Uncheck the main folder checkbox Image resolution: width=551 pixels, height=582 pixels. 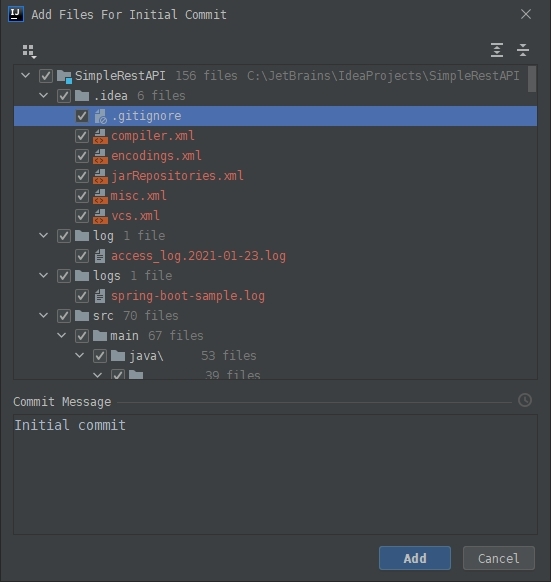[x=82, y=336]
